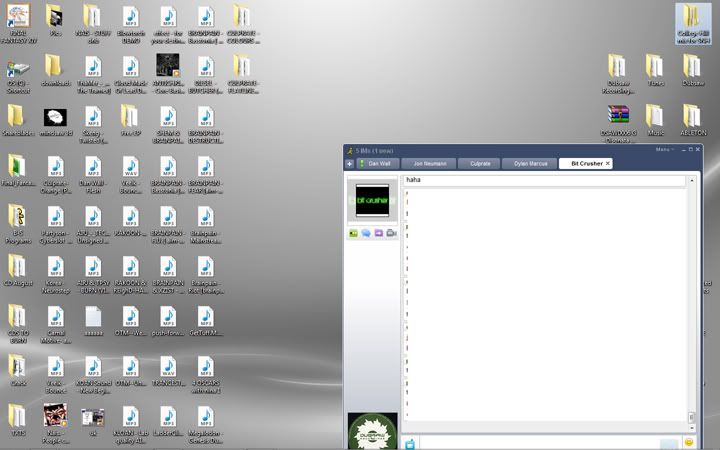
Task: Click the message input field
Action: coord(550,443)
